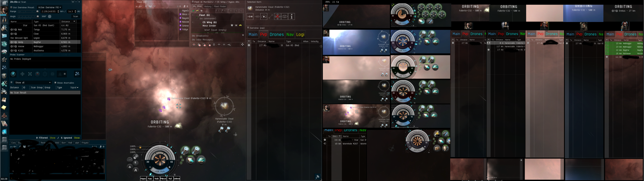Viewport: 644px width, 181px height.
Task: Open the Directional Scan window settings icon
Action: tap(73, 2)
